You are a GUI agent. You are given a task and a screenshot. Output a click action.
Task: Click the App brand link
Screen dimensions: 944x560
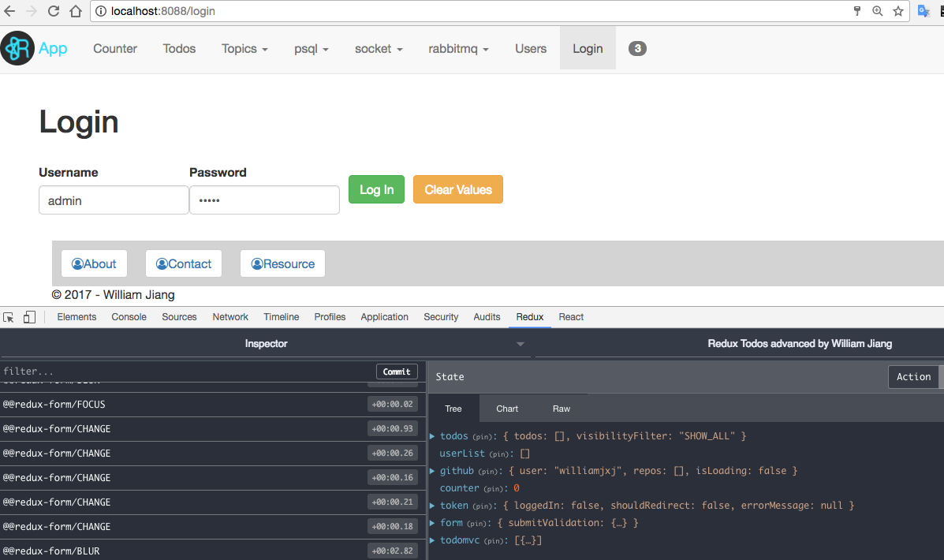pos(53,48)
